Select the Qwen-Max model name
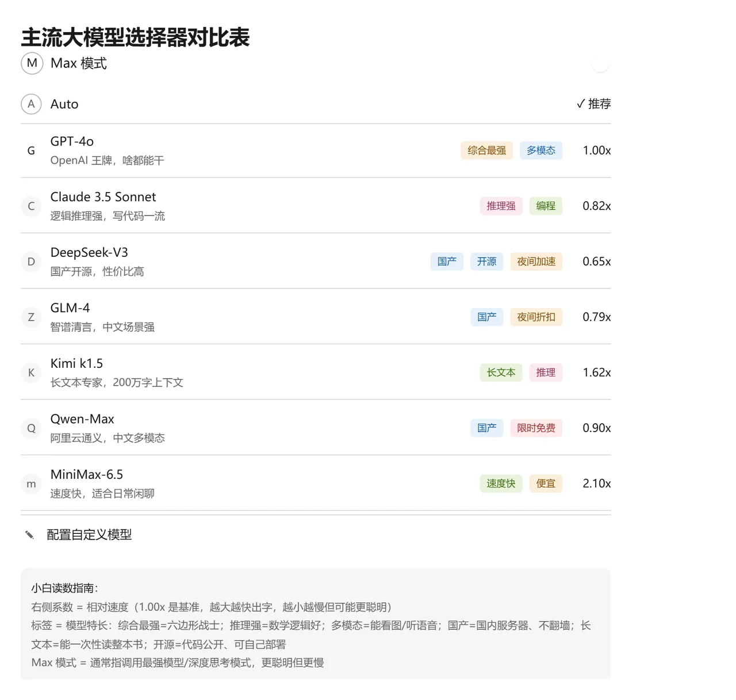Image resolution: width=736 pixels, height=700 pixels. [82, 419]
